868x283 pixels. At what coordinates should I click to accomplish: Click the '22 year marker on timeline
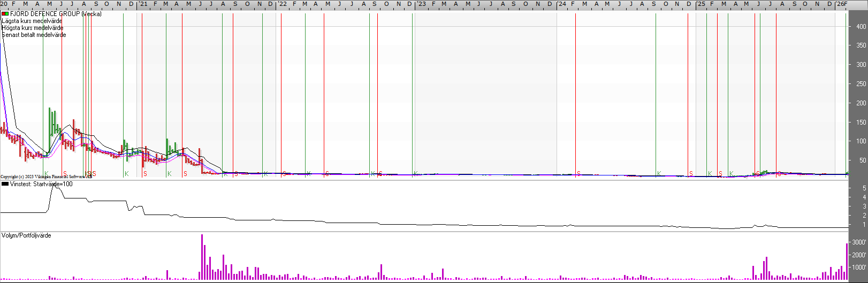pos(283,4)
